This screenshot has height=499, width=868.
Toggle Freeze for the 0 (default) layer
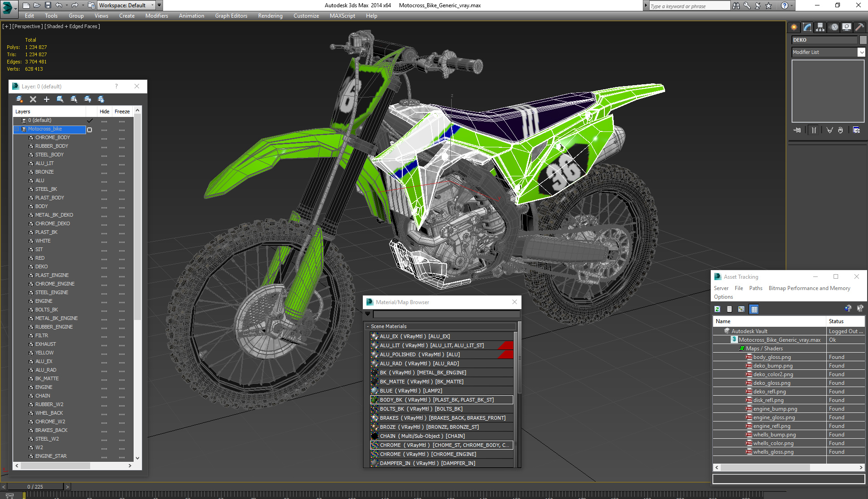coord(122,121)
